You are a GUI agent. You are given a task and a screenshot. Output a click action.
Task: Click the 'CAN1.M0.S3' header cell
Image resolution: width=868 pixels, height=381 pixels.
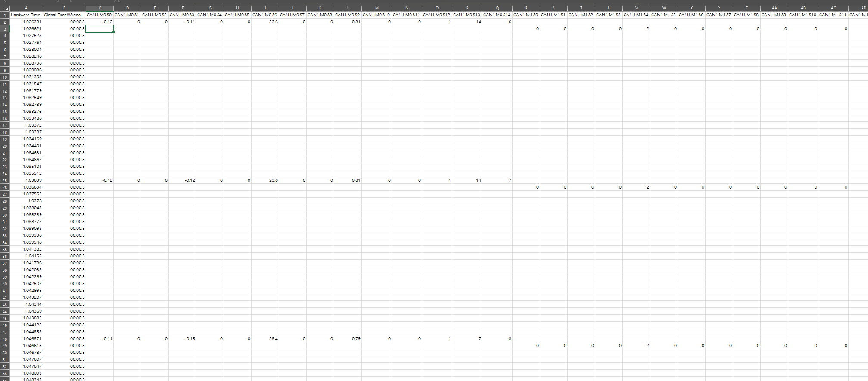[183, 15]
